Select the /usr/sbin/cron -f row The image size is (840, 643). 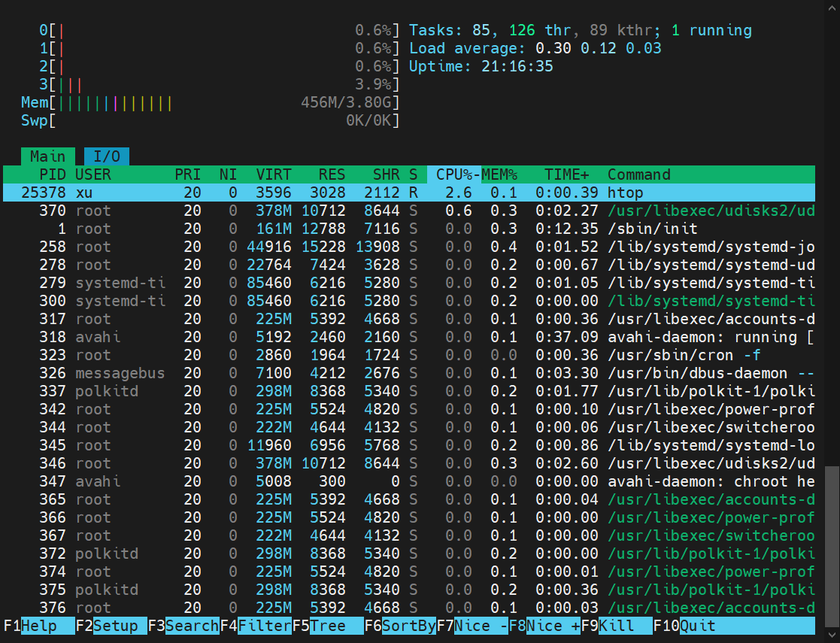[409, 355]
